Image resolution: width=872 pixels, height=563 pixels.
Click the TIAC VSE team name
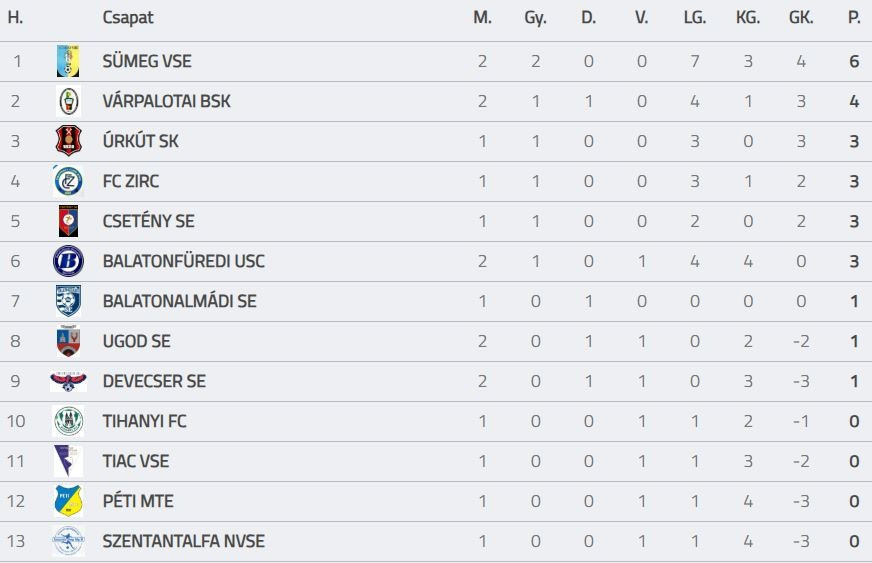pos(136,461)
